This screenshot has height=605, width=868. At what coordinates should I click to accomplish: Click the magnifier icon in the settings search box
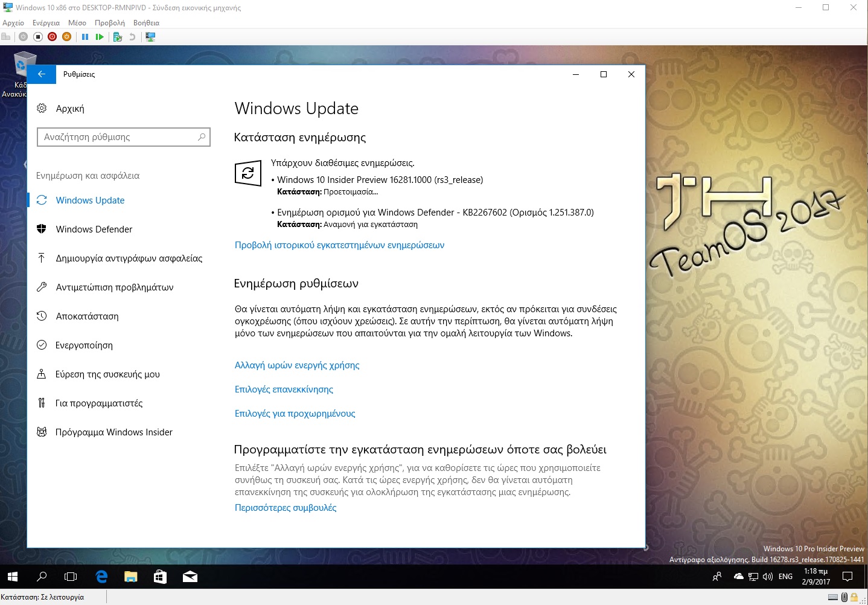coord(202,137)
